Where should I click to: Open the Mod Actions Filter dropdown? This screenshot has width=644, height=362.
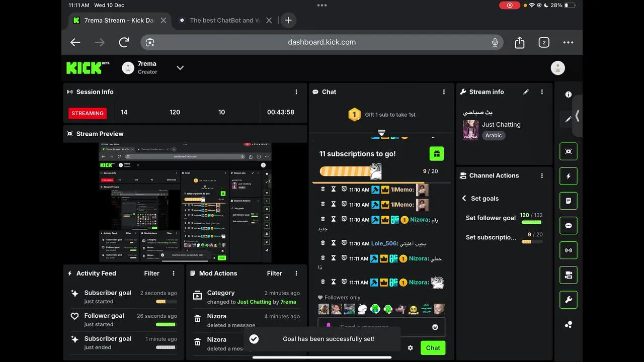(x=274, y=274)
